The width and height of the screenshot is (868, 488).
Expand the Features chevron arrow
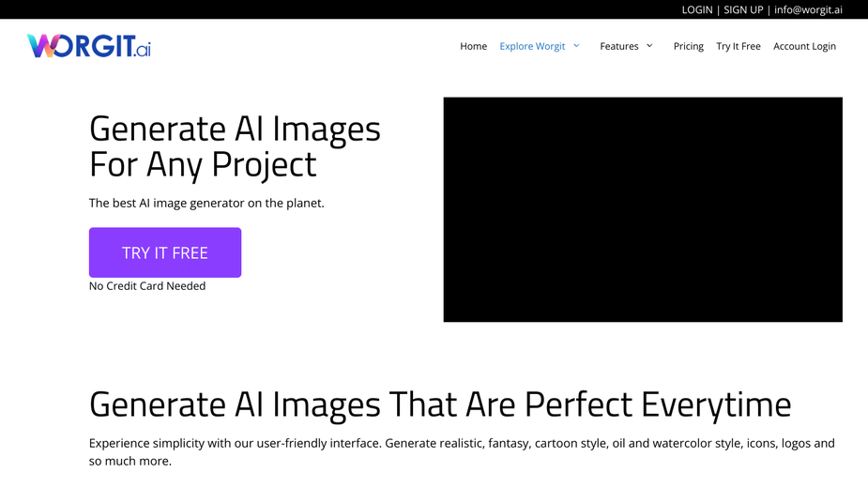click(x=649, y=46)
